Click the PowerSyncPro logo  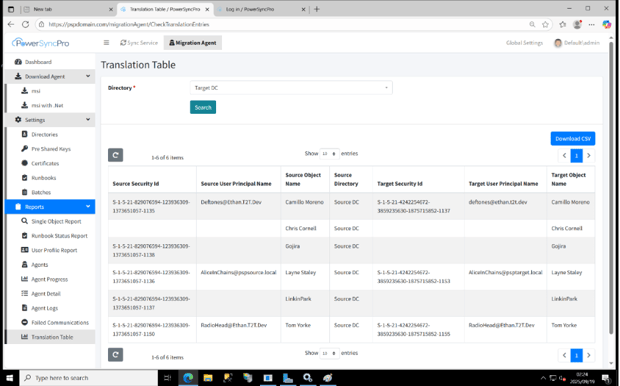tap(40, 42)
